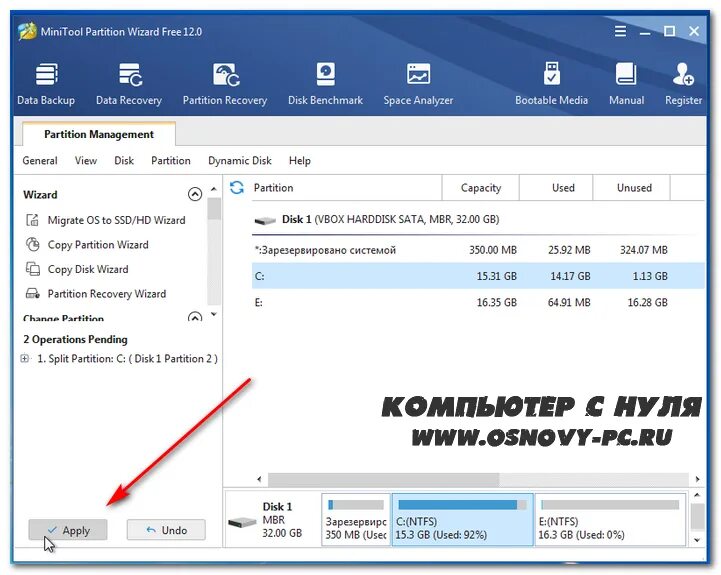
Task: Open the Dynamic Disk menu
Action: click(x=240, y=161)
